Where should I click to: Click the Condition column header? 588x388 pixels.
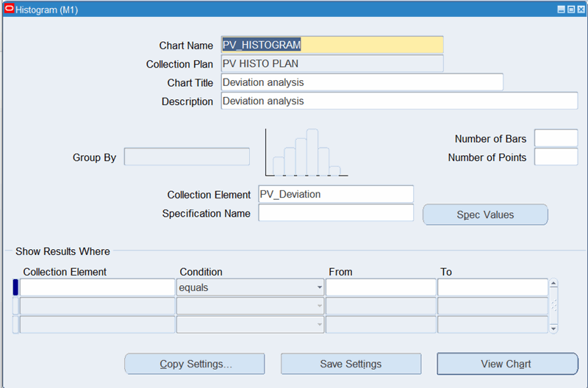pos(201,272)
